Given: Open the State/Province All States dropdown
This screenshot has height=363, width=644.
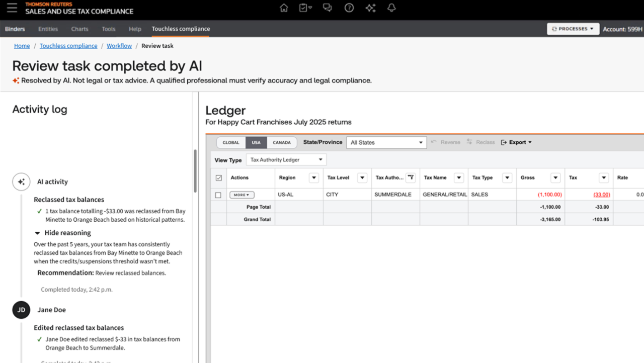Looking at the screenshot, I should [x=386, y=142].
